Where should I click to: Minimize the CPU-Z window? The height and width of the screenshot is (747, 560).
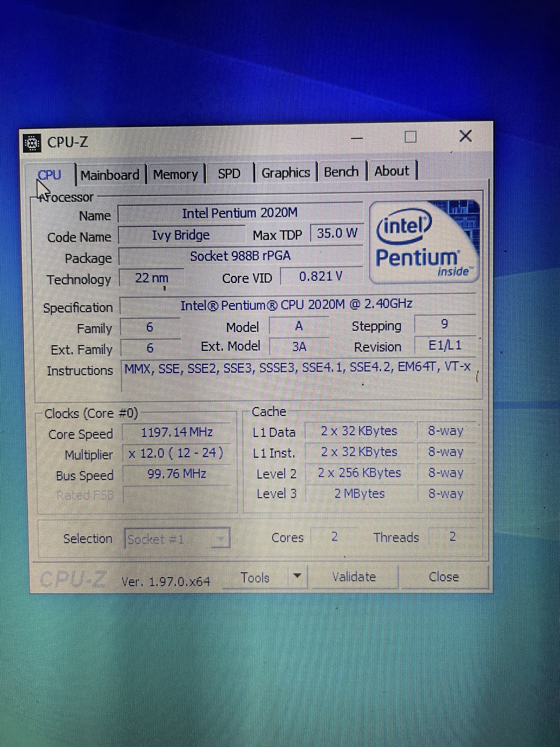(x=357, y=138)
